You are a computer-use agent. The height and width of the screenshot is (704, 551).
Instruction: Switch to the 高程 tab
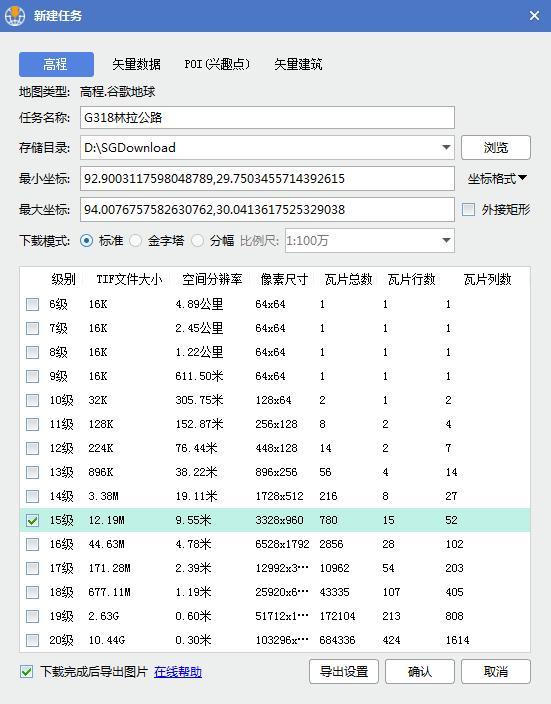point(56,64)
